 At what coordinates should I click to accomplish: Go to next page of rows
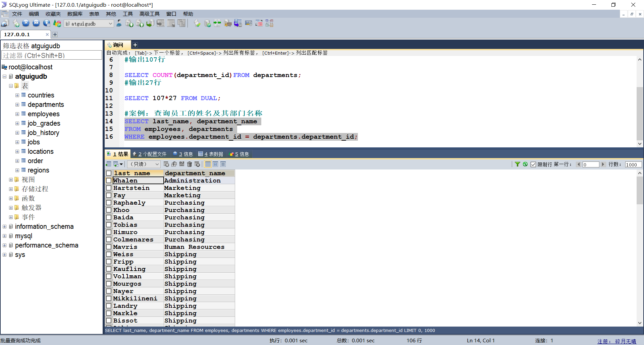pyautogui.click(x=603, y=164)
